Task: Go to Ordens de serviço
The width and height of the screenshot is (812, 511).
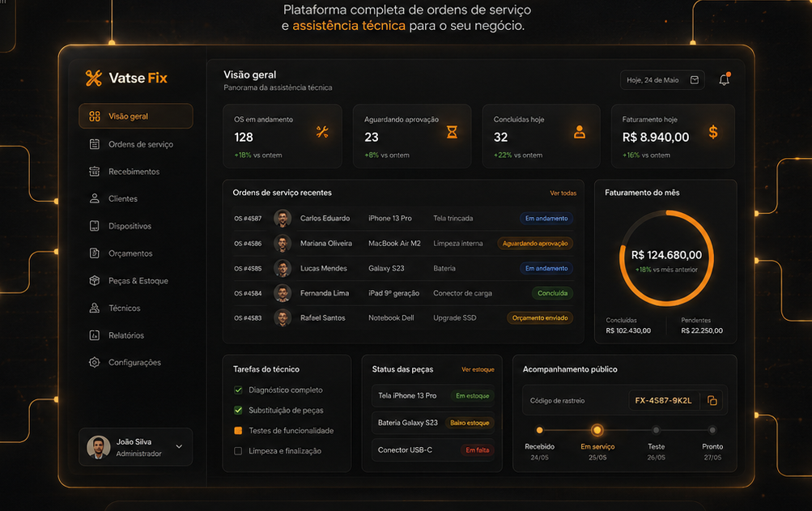Action: point(136,144)
